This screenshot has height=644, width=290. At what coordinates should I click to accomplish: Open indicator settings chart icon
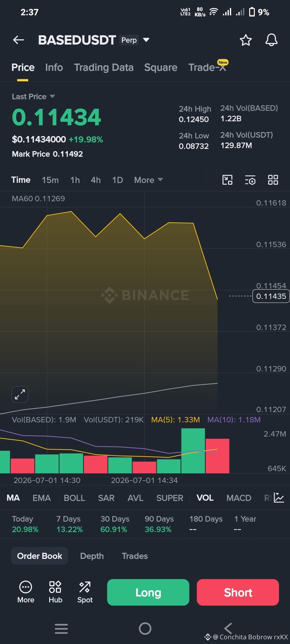[x=279, y=498]
